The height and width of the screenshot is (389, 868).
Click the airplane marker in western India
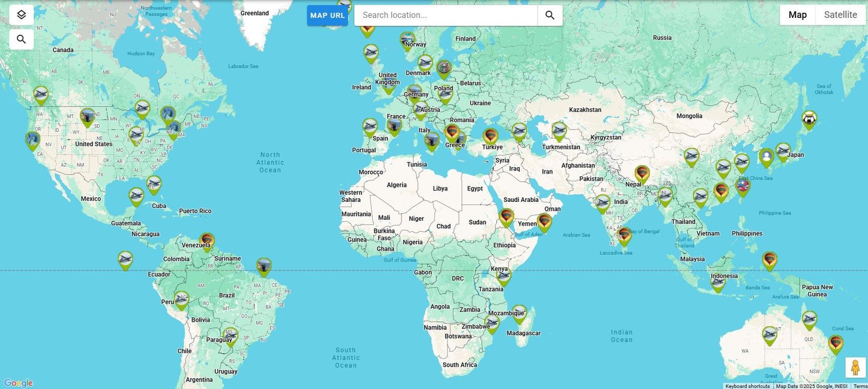[x=603, y=203]
